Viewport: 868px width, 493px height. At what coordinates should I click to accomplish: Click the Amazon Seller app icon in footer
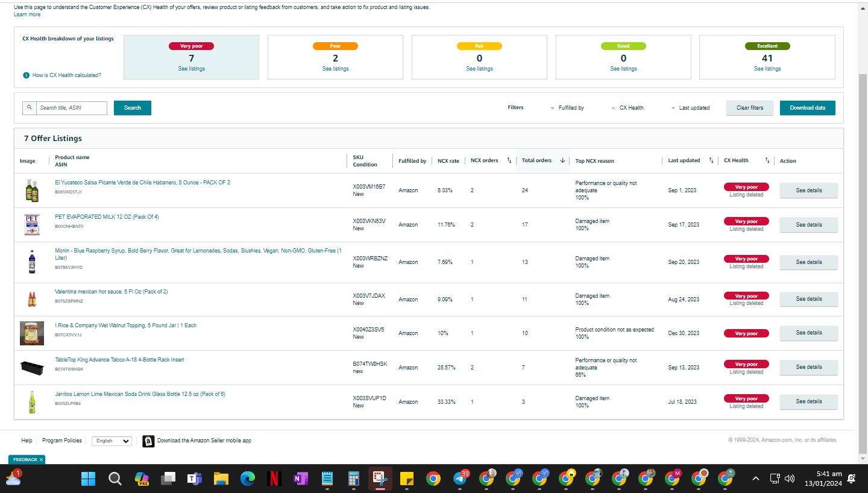pos(148,441)
